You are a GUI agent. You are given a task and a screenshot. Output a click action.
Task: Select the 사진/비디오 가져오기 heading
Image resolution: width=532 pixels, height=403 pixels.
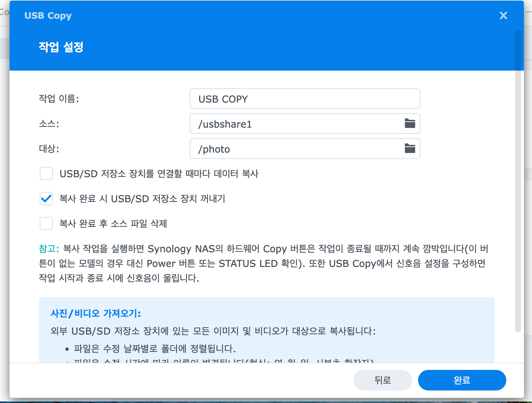[x=96, y=313]
